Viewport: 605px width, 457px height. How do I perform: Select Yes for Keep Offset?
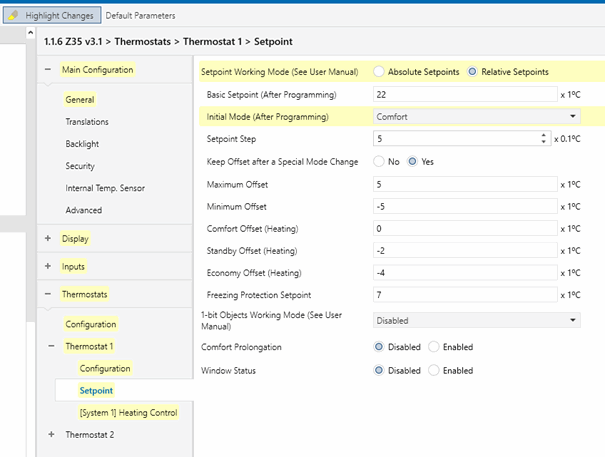(412, 161)
